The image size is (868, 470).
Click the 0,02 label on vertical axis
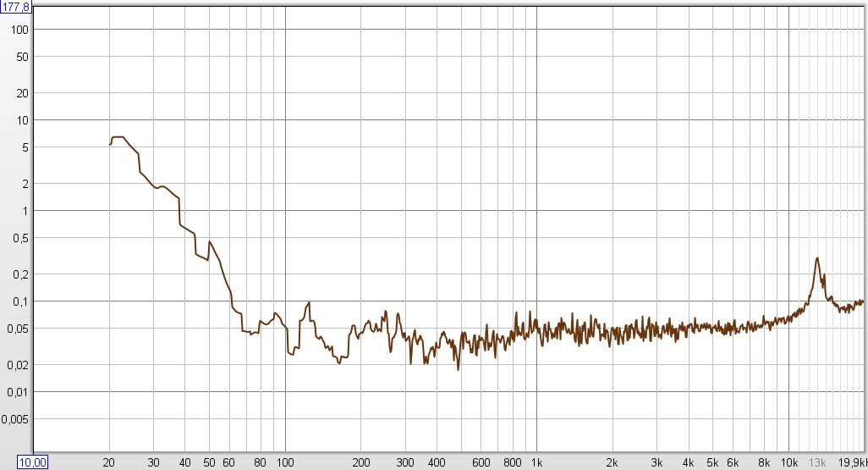pos(19,365)
